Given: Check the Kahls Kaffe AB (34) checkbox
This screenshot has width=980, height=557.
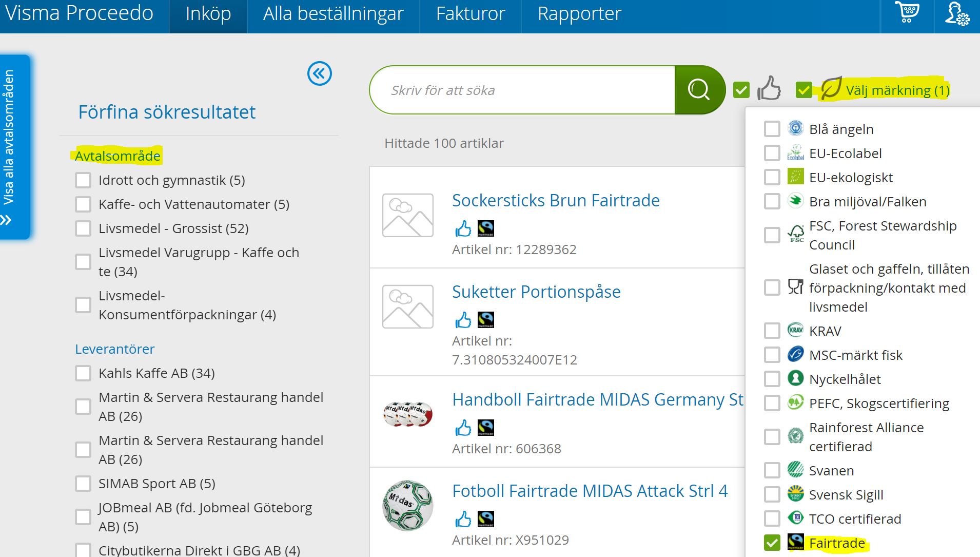Looking at the screenshot, I should coord(83,373).
